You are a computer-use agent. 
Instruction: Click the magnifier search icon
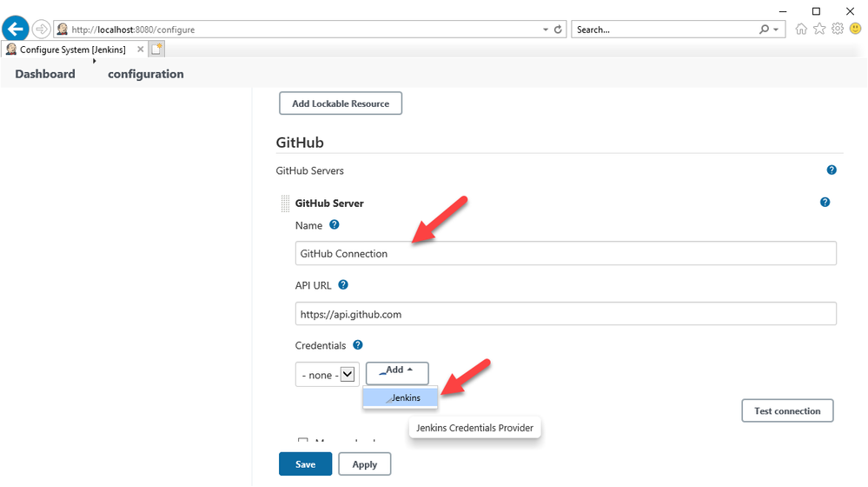764,30
